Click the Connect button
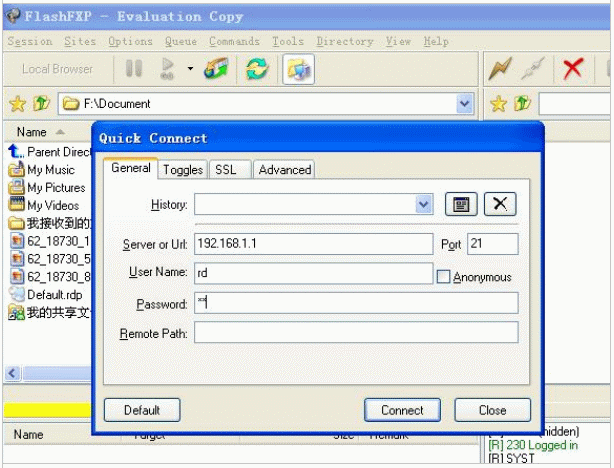 pos(402,410)
